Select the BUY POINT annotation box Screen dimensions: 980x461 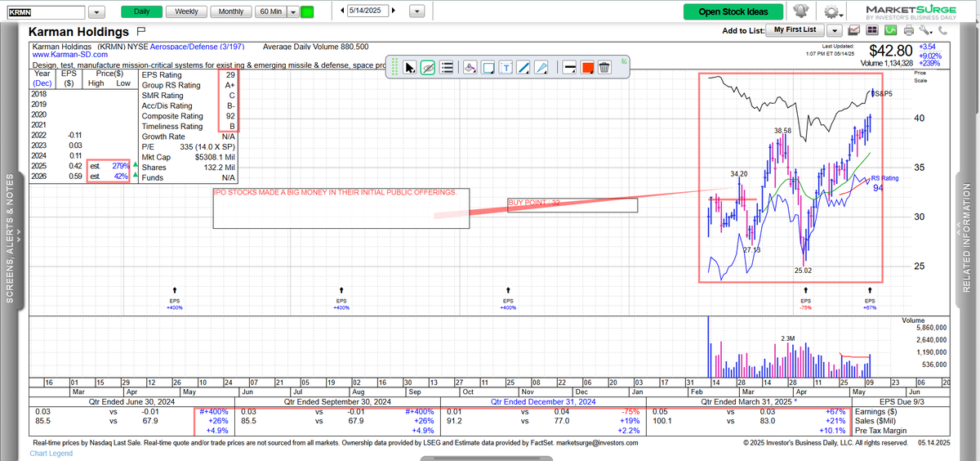point(572,204)
